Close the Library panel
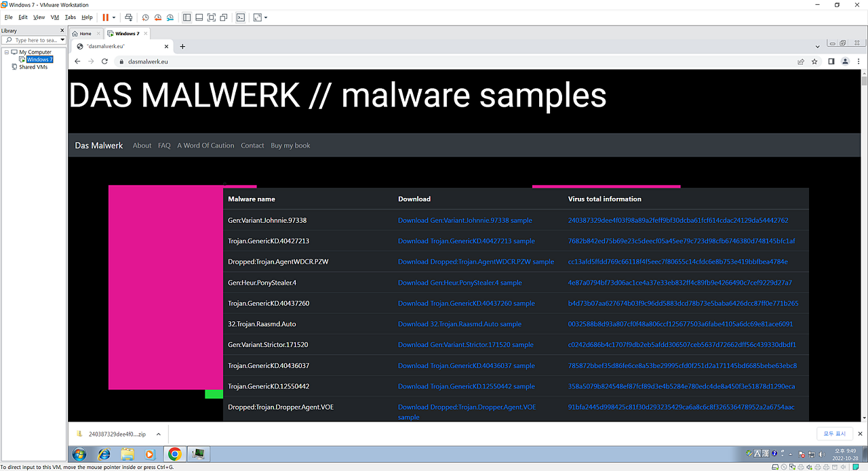Image resolution: width=868 pixels, height=471 pixels. [63, 30]
